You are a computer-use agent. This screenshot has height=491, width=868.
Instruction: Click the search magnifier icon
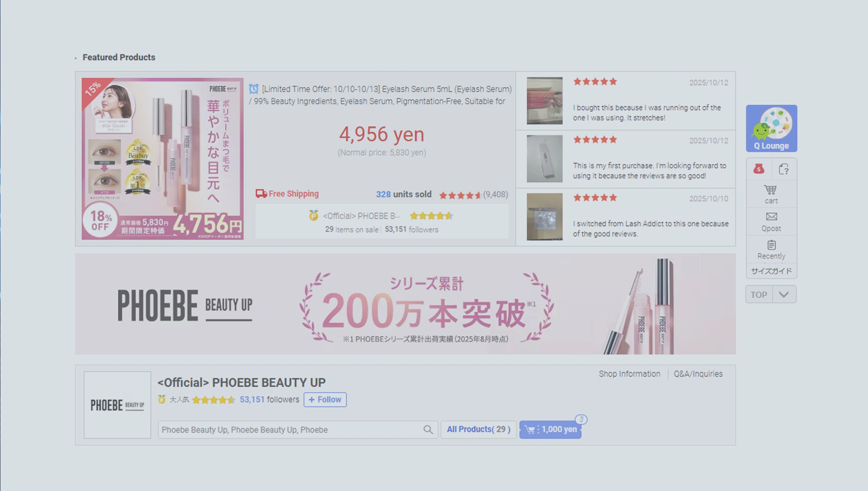pyautogui.click(x=428, y=430)
